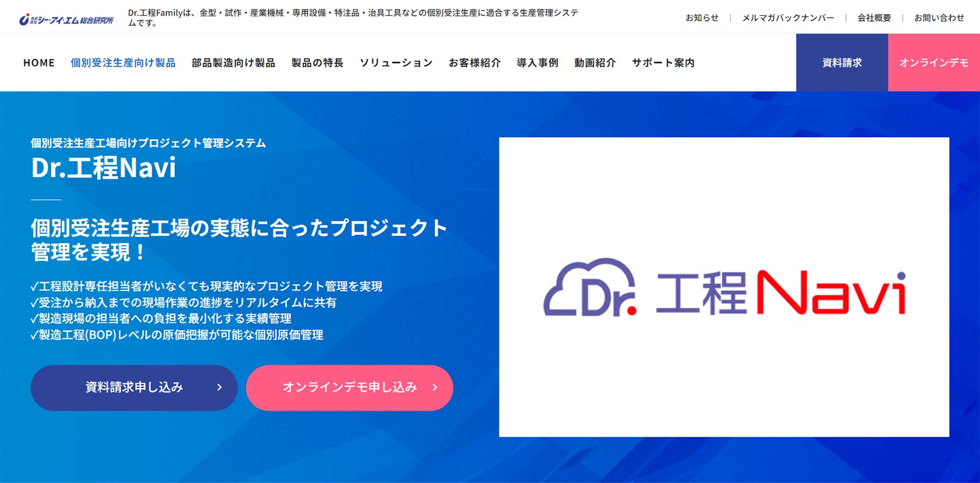980x483 pixels.
Task: Click the ✓工程設計専任担当者がいなくても bullet line
Action: (x=206, y=286)
